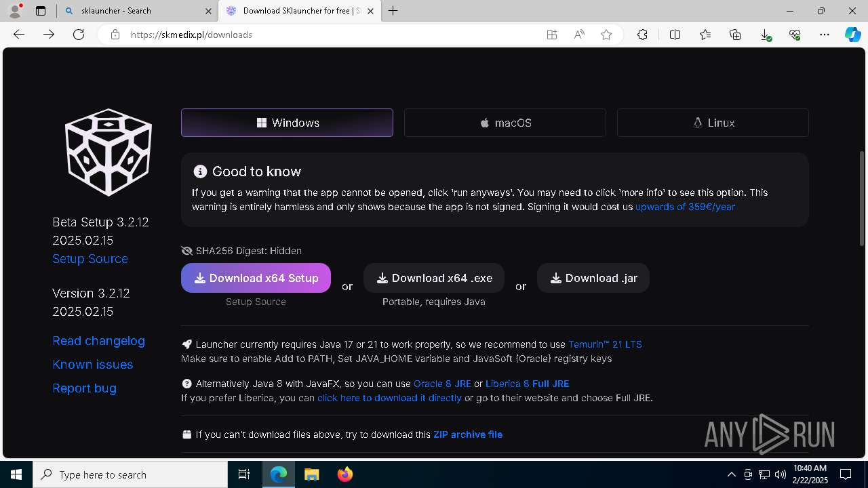This screenshot has width=868, height=488.
Task: Open the Liberica 8 Full JRE link
Action: click(527, 384)
